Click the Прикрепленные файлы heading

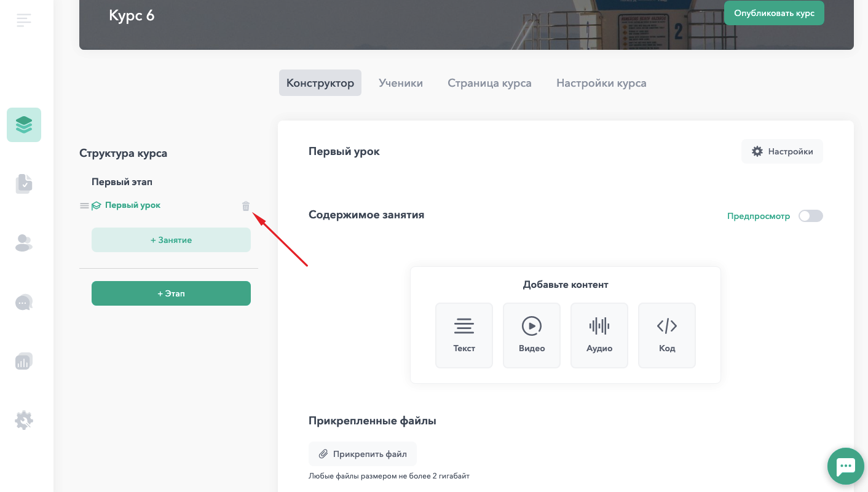point(373,421)
